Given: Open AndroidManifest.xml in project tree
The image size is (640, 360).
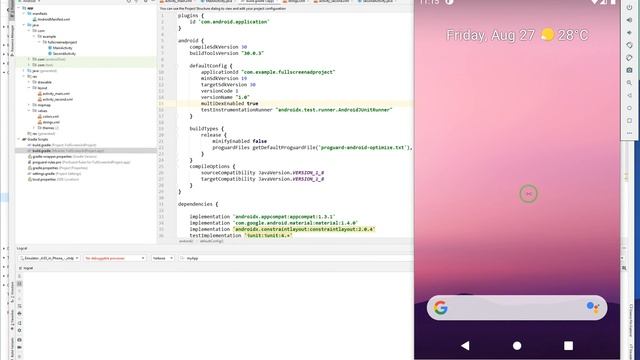Looking at the screenshot, I should pyautogui.click(x=51, y=19).
